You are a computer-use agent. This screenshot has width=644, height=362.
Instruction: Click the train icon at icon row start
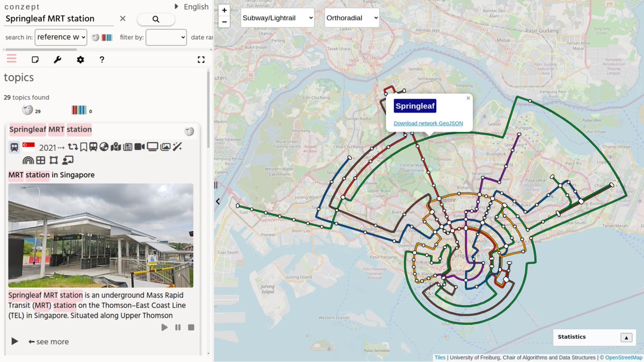[x=14, y=147]
